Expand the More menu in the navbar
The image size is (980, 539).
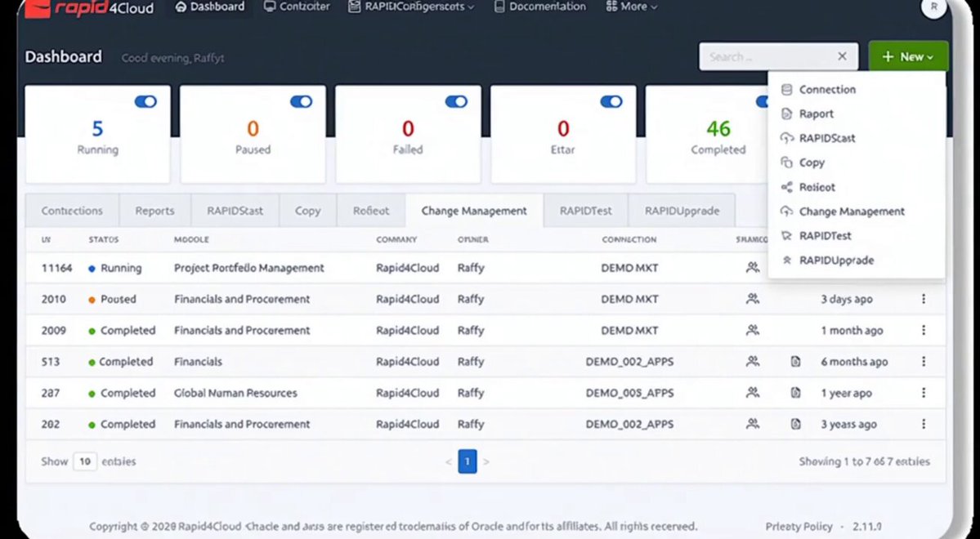pyautogui.click(x=631, y=7)
